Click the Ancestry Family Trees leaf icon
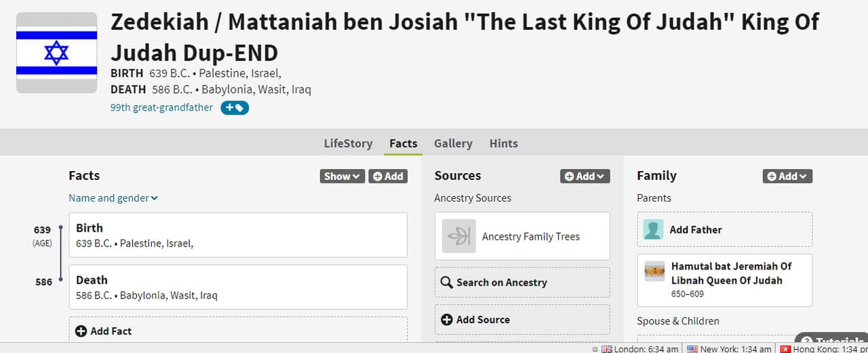This screenshot has width=868, height=353. point(459,236)
